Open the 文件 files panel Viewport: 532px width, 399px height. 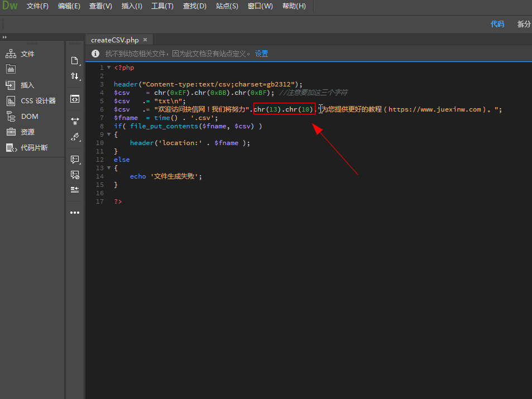pos(27,54)
